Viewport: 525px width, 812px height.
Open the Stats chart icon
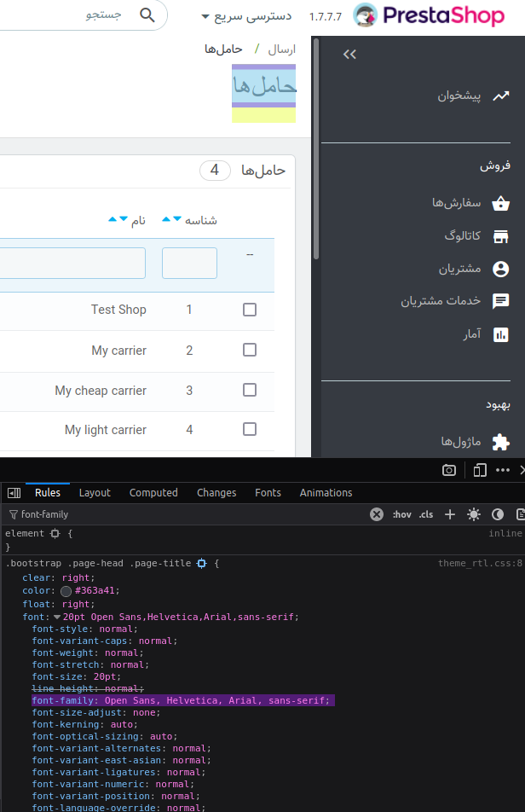click(500, 334)
